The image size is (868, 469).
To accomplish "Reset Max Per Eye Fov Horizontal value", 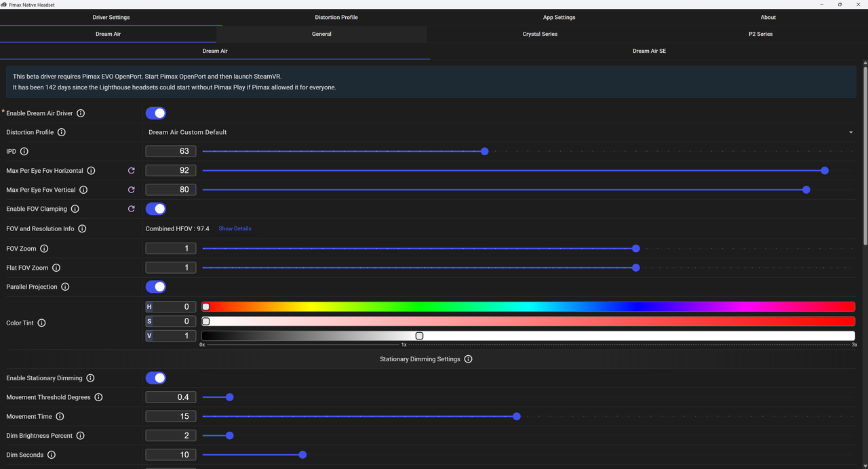I will [x=132, y=171].
